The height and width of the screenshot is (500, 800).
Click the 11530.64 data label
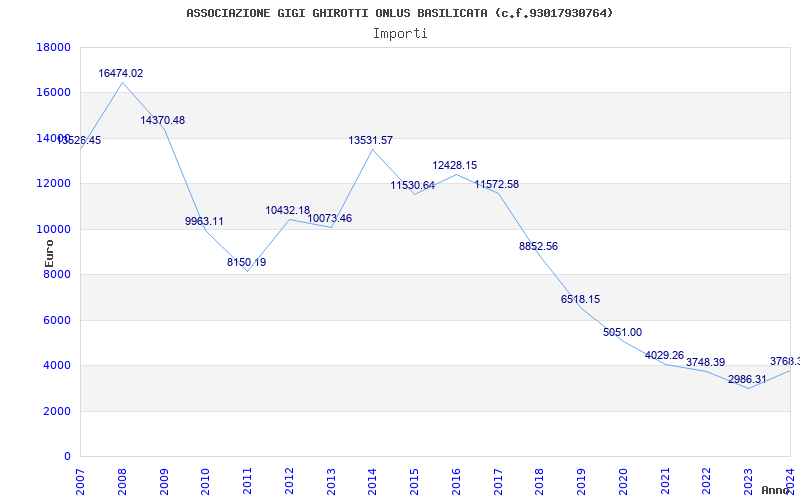(413, 186)
